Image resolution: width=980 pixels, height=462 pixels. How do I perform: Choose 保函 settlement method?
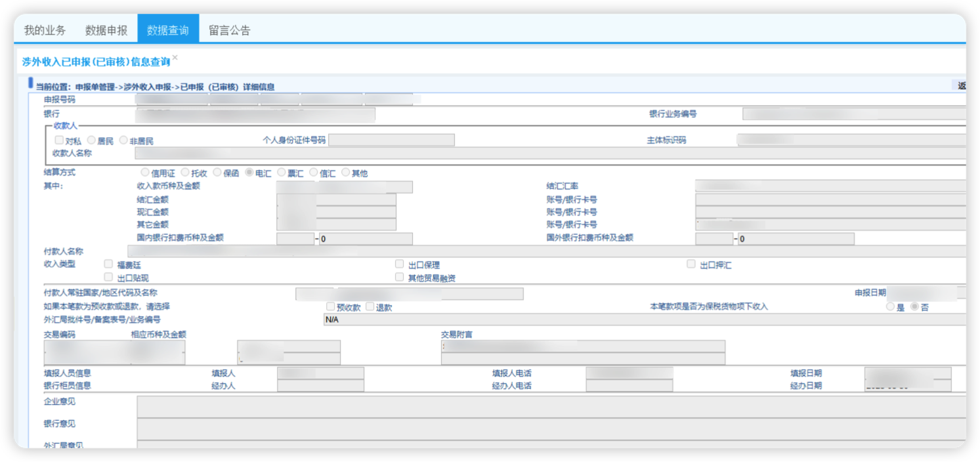coord(217,173)
